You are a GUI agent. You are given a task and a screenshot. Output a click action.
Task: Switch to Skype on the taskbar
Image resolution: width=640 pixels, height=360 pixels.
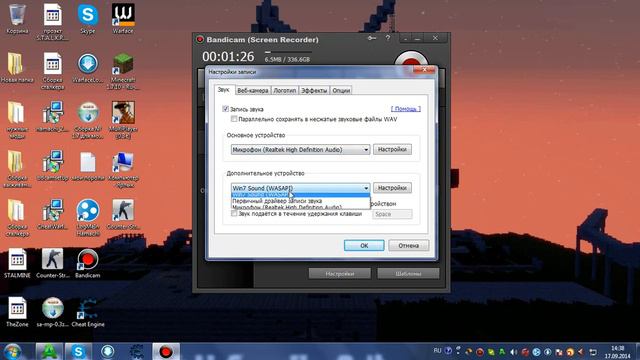click(x=78, y=351)
